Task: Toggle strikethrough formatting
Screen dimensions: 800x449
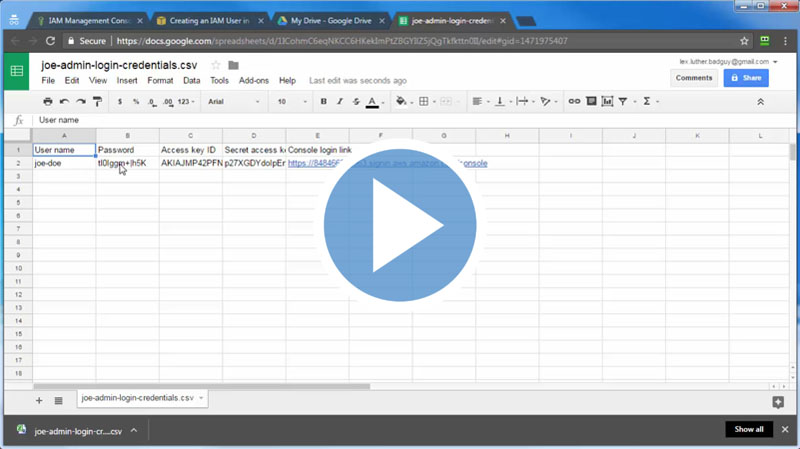Action: 355,101
